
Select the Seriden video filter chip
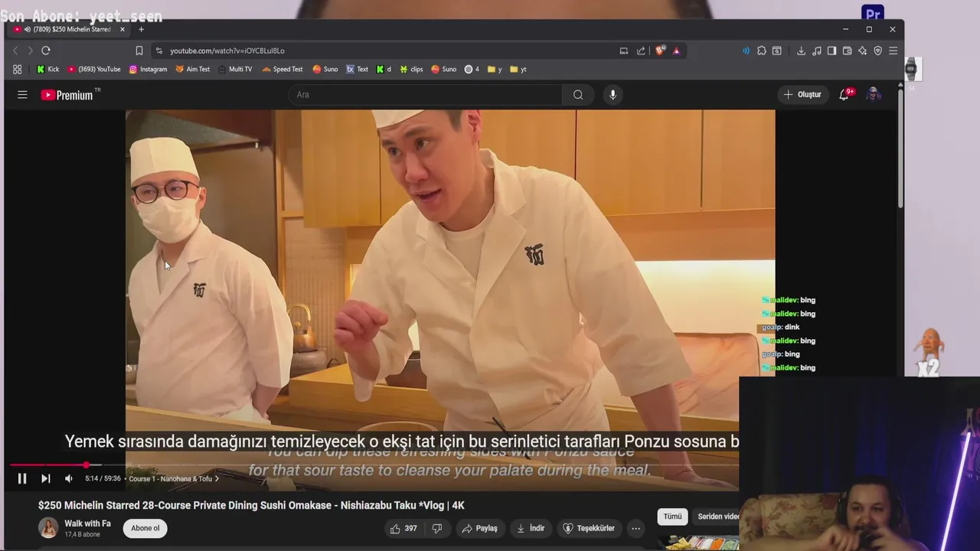tap(717, 517)
